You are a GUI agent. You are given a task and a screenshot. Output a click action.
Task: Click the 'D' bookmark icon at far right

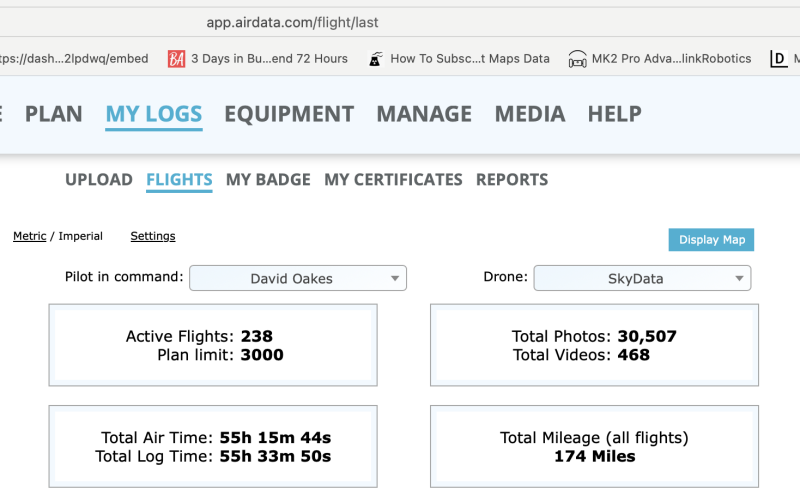click(778, 59)
